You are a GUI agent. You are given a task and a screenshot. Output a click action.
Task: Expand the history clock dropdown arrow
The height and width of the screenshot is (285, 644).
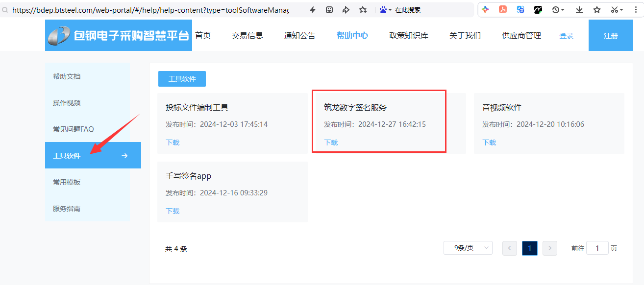point(563,10)
